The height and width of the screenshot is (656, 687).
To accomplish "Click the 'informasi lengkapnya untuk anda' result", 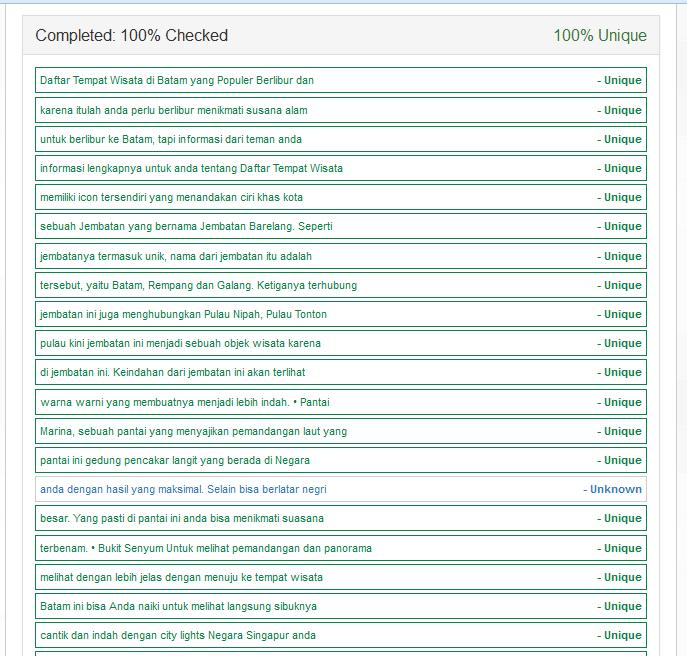I will (191, 168).
